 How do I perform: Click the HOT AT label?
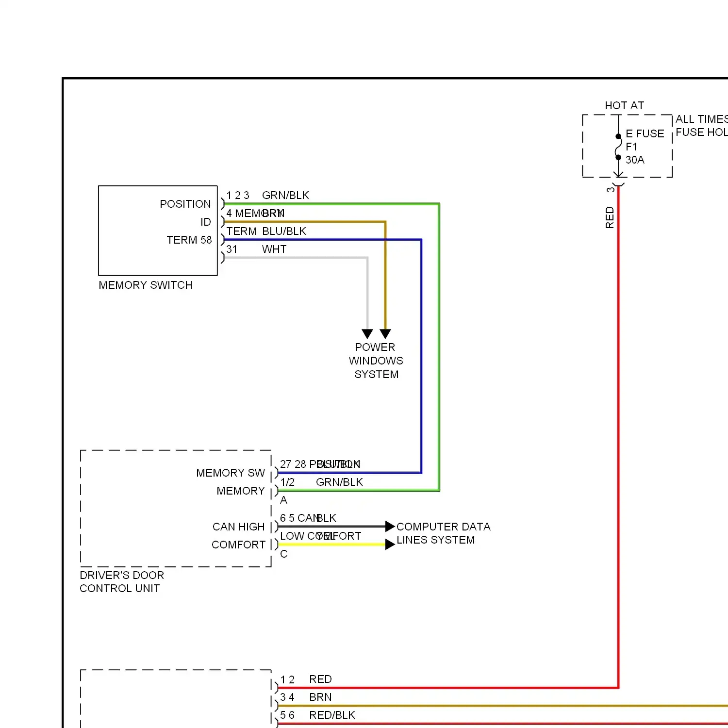[624, 106]
